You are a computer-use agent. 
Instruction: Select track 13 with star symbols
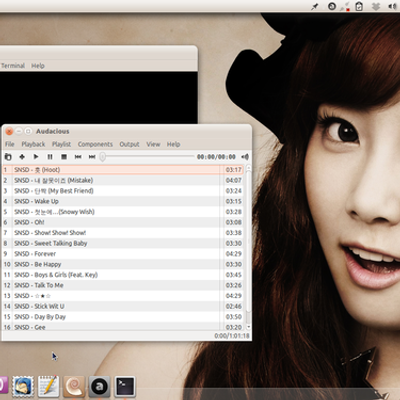click(x=123, y=296)
